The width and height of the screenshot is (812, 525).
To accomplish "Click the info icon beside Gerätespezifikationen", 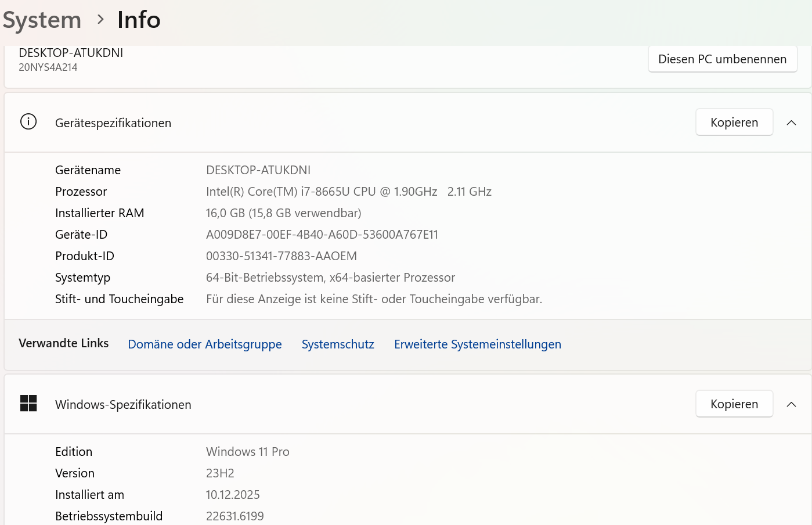I will [x=28, y=122].
